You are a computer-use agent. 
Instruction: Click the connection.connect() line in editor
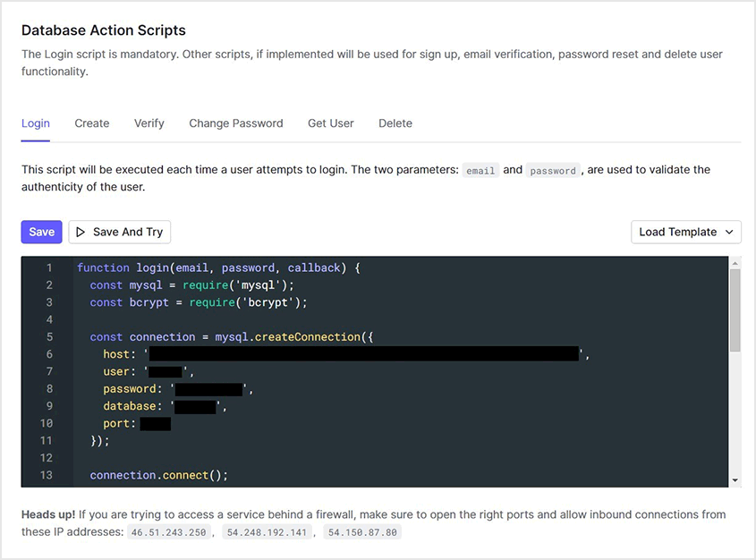tap(158, 475)
